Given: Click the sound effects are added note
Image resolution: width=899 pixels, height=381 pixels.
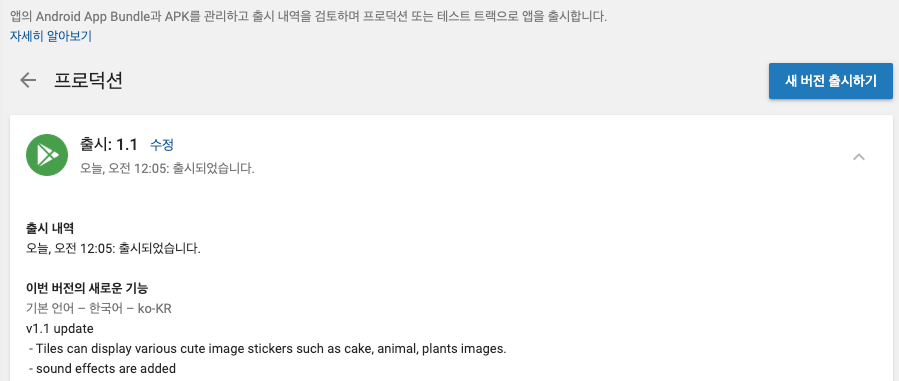Looking at the screenshot, I should pyautogui.click(x=102, y=368).
